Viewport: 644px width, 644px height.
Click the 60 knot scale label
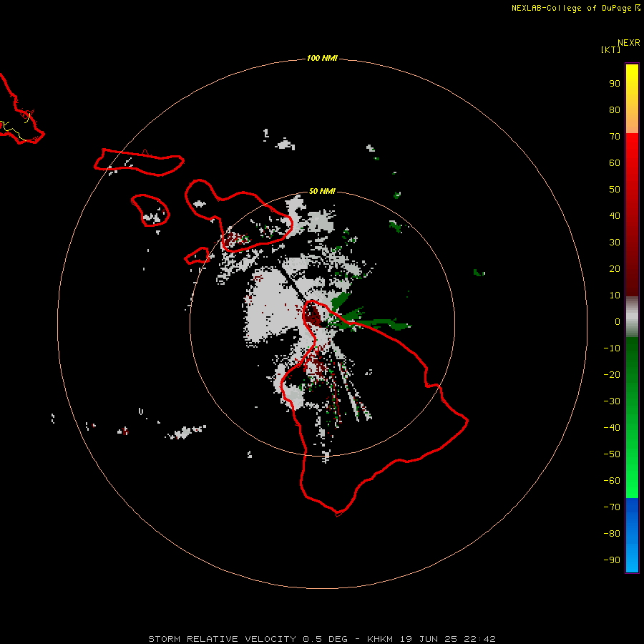pyautogui.click(x=615, y=162)
